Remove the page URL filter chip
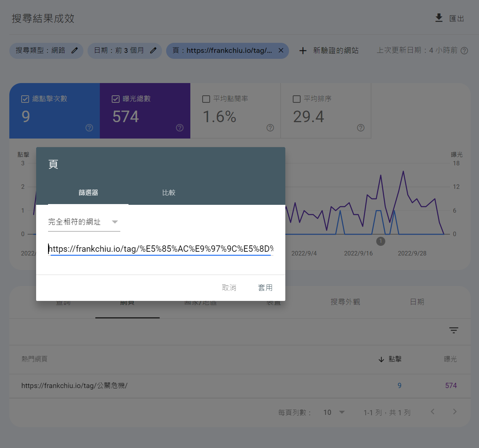479x448 pixels. (x=281, y=50)
